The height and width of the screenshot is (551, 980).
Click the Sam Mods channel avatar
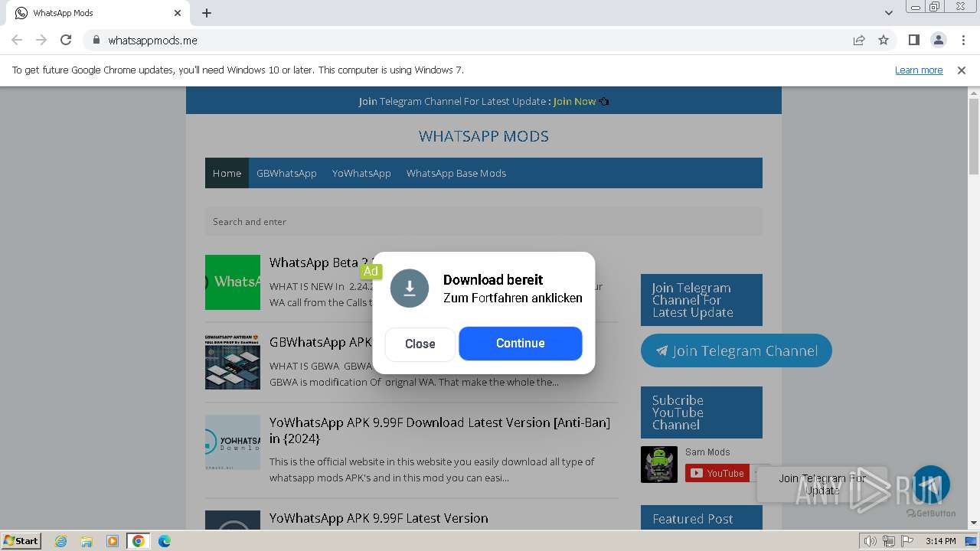pos(659,465)
